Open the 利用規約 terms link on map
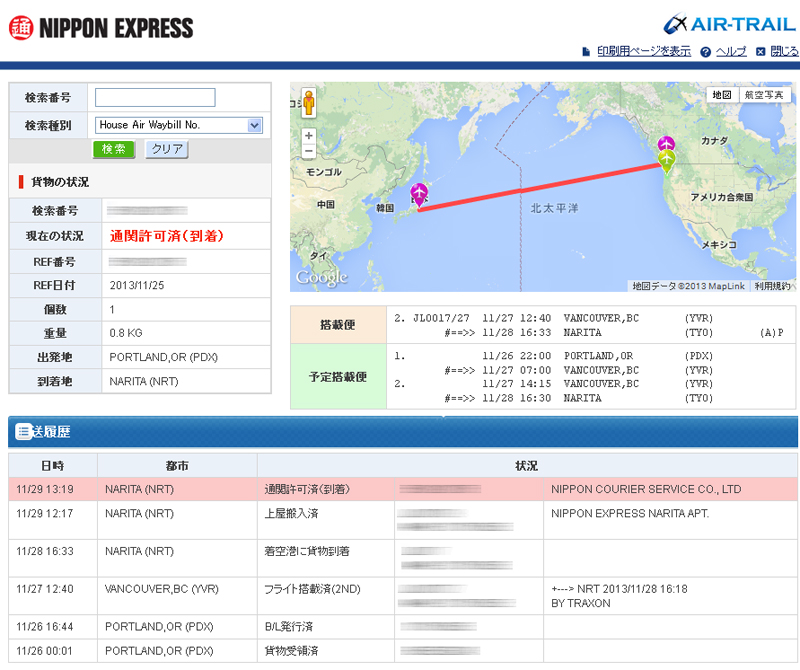The image size is (800, 670). (x=772, y=286)
